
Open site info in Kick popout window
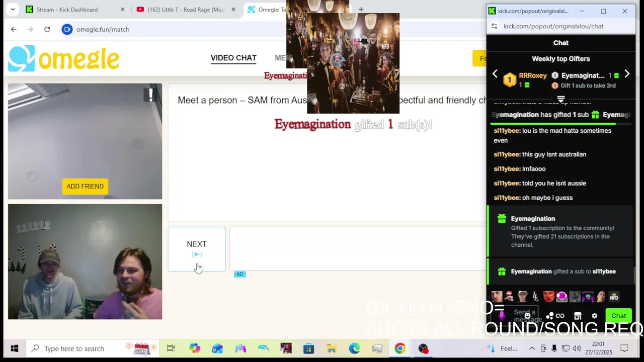[494, 26]
